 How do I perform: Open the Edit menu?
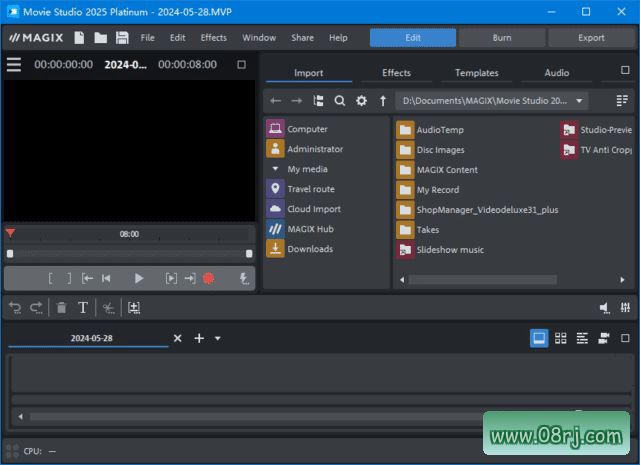[178, 38]
